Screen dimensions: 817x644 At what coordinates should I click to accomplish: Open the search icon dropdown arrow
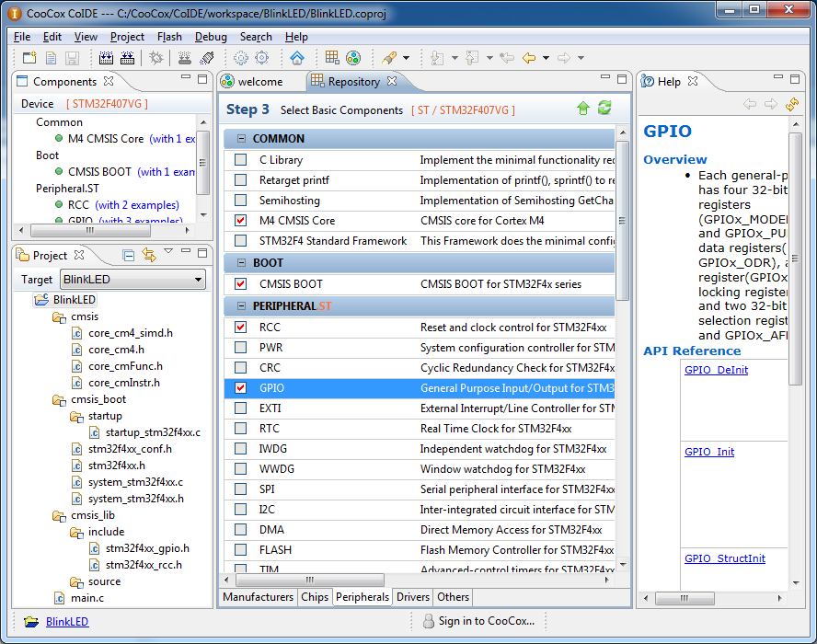click(x=407, y=58)
